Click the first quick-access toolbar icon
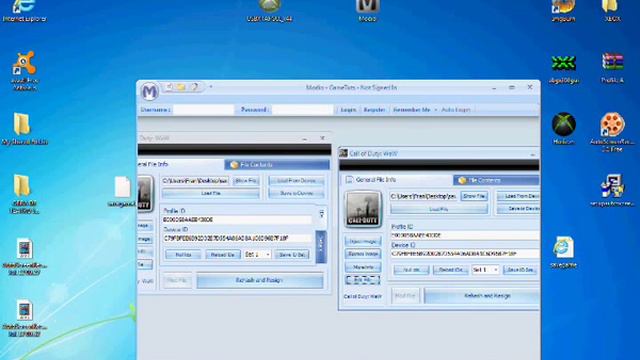Image resolution: width=640 pixels, height=360 pixels. (x=169, y=87)
